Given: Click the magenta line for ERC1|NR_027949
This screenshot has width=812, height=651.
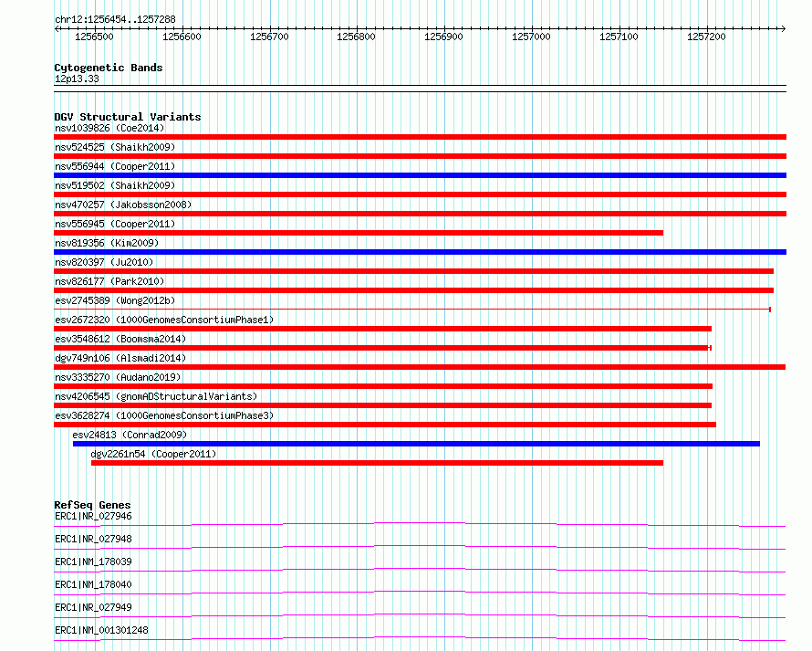Looking at the screenshot, I should pos(420,615).
